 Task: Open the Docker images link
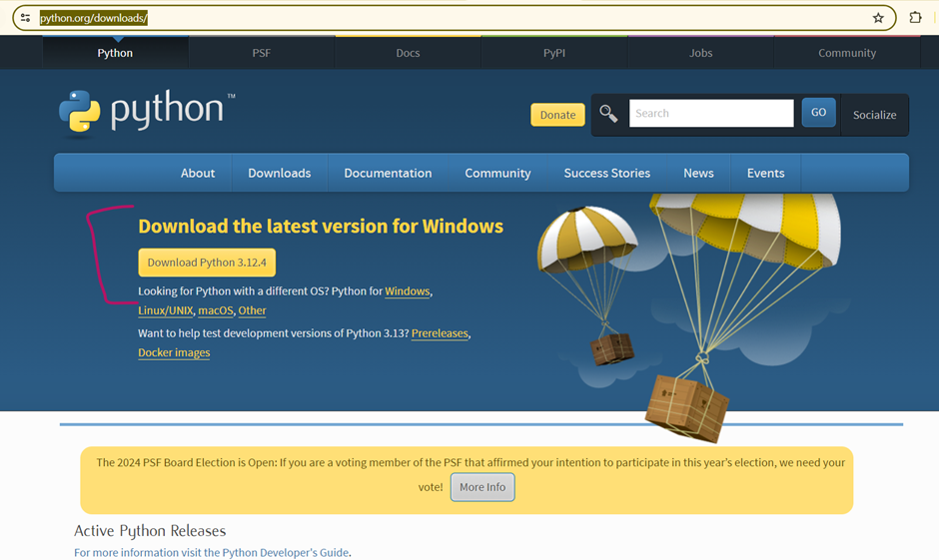174,352
